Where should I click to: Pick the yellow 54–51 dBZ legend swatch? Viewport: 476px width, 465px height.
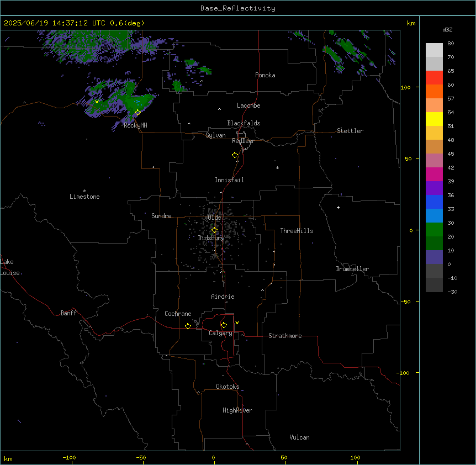pos(434,119)
